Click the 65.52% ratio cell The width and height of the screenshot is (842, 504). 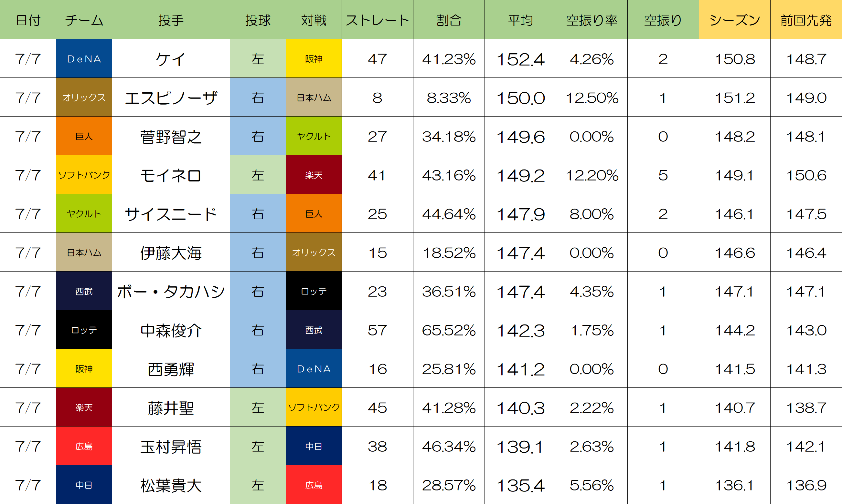pos(449,330)
